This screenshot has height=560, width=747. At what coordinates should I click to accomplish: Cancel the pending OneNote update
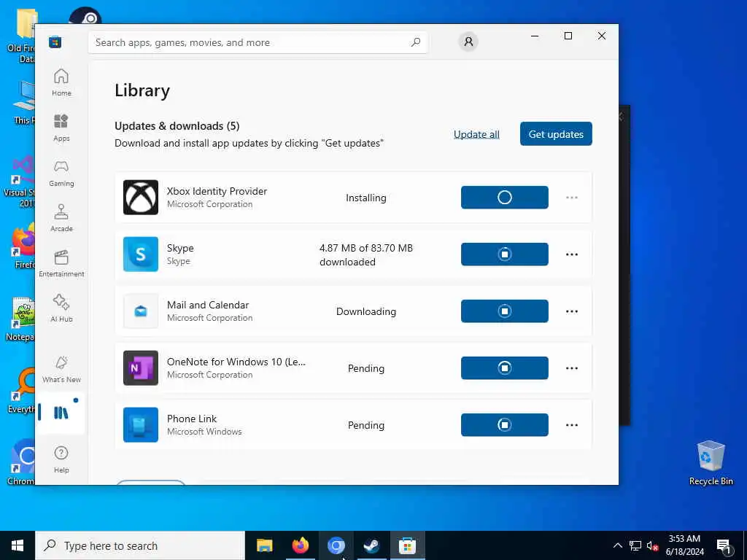point(505,367)
